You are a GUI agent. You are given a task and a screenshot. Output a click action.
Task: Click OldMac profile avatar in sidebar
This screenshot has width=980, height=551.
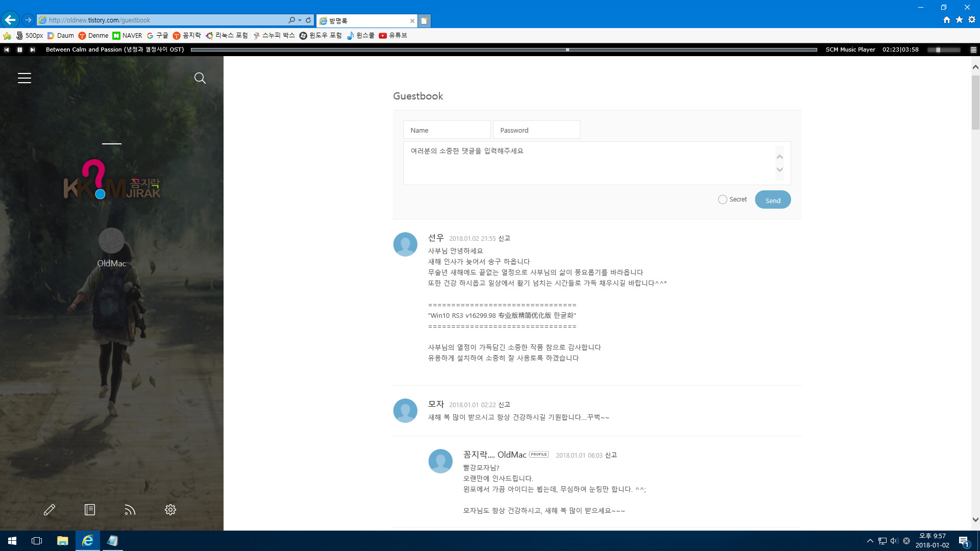pos(111,240)
